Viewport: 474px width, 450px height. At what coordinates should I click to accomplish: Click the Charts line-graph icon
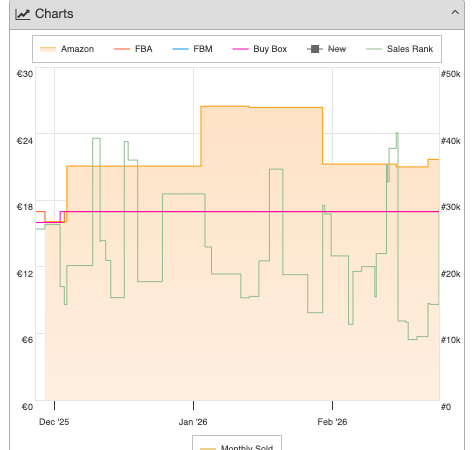pos(23,14)
